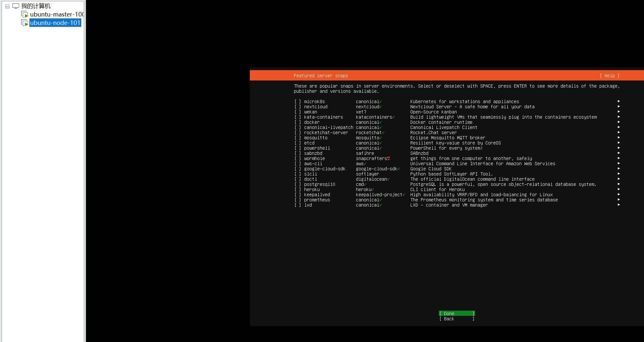Toggle the canonical-livepatch snap checkbox
The width and height of the screenshot is (644, 342).
tap(298, 127)
